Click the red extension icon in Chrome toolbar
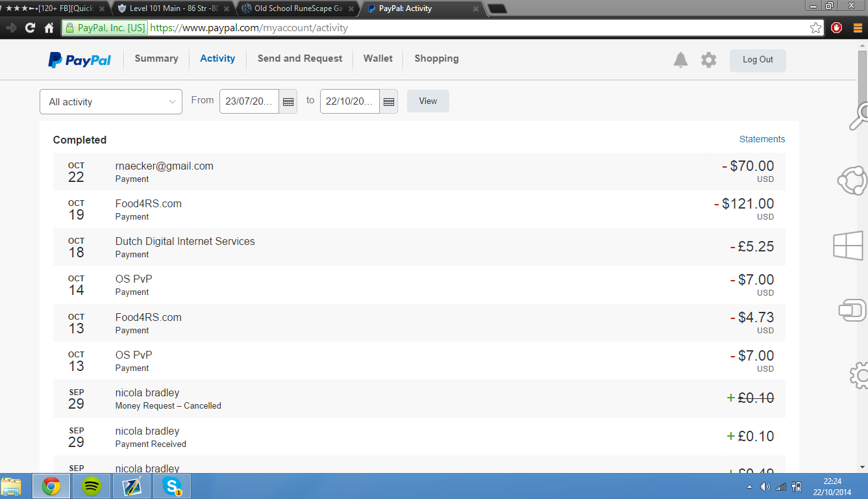The height and width of the screenshot is (499, 868). 837,28
